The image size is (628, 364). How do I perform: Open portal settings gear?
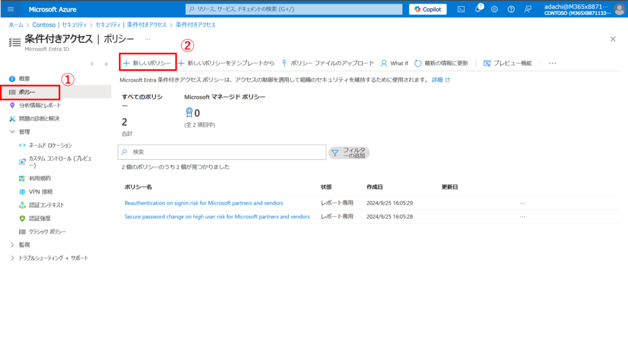[x=495, y=9]
